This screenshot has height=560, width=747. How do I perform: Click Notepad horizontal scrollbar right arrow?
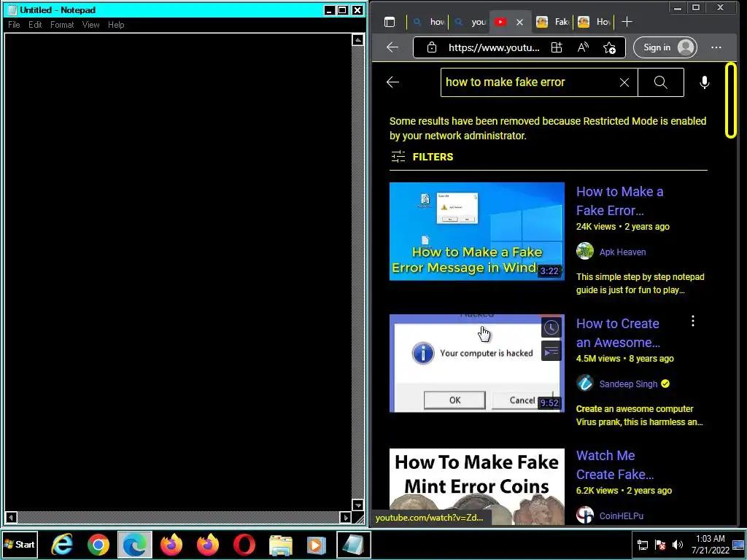pyautogui.click(x=346, y=517)
